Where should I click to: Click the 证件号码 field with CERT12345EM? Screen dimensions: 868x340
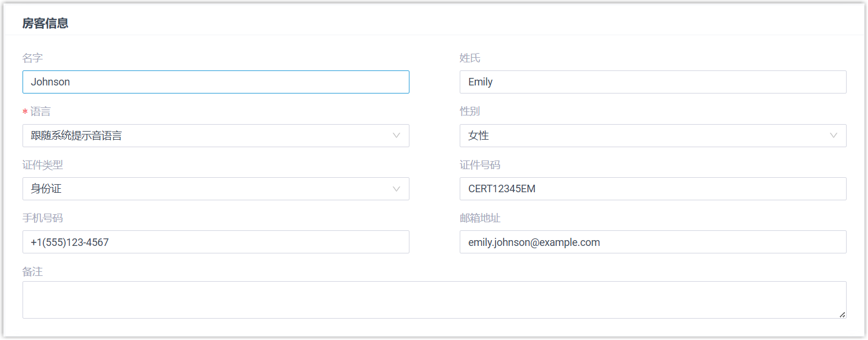(653, 189)
